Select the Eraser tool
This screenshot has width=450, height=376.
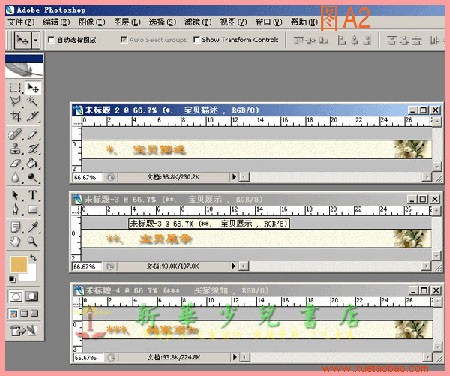pos(14,163)
